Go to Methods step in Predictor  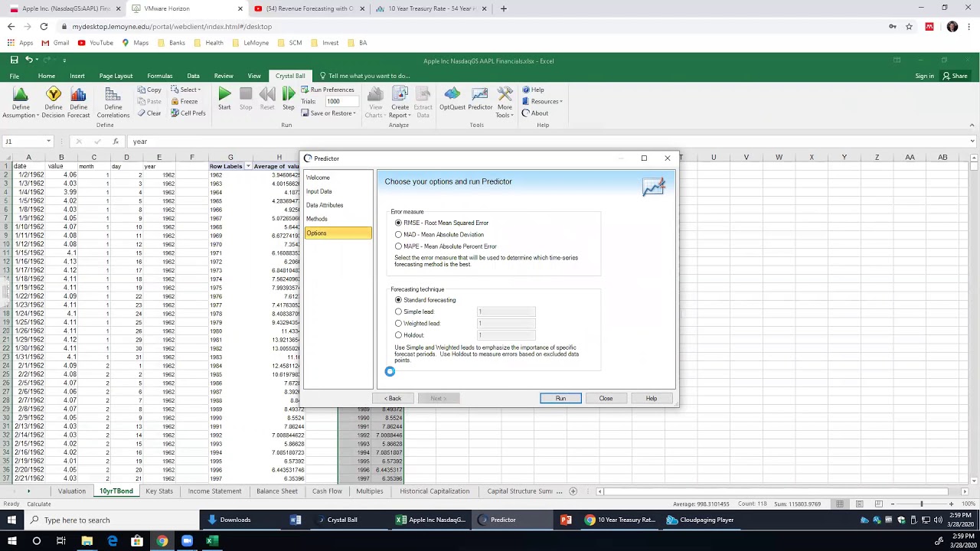click(317, 219)
